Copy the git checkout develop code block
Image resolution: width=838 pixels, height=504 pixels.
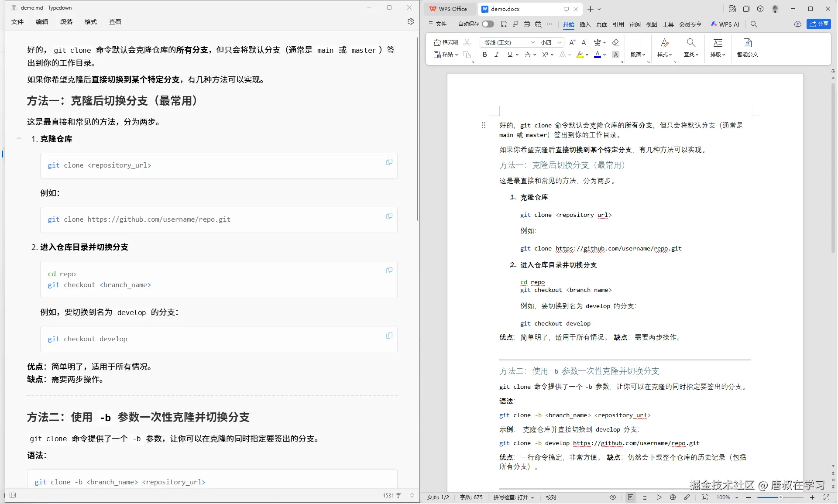pyautogui.click(x=389, y=336)
